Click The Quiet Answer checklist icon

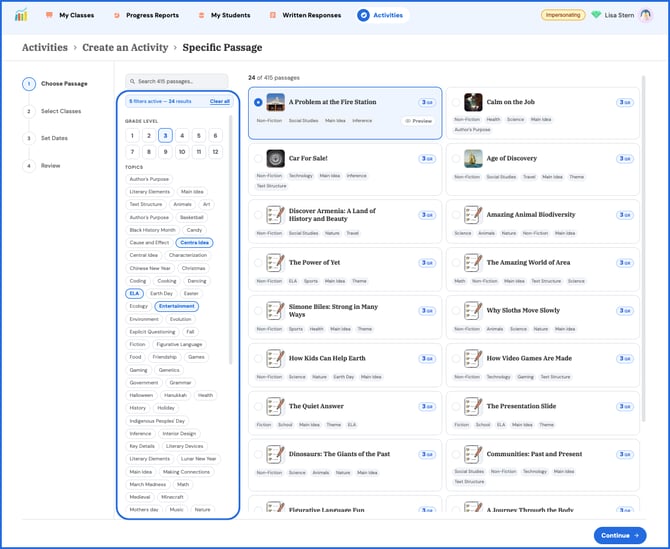(x=276, y=406)
